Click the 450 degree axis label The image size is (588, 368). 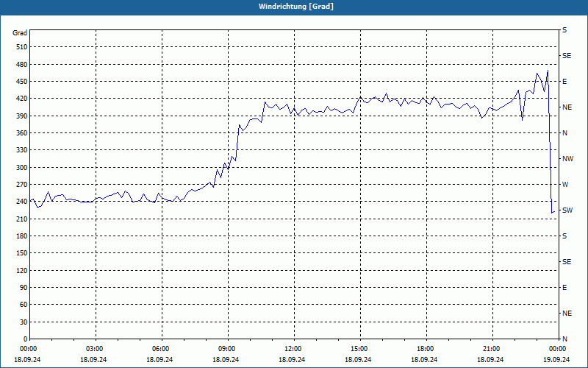[x=22, y=82]
